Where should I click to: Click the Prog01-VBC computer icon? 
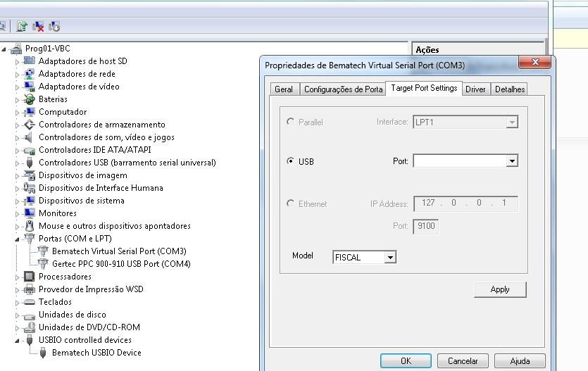16,49
